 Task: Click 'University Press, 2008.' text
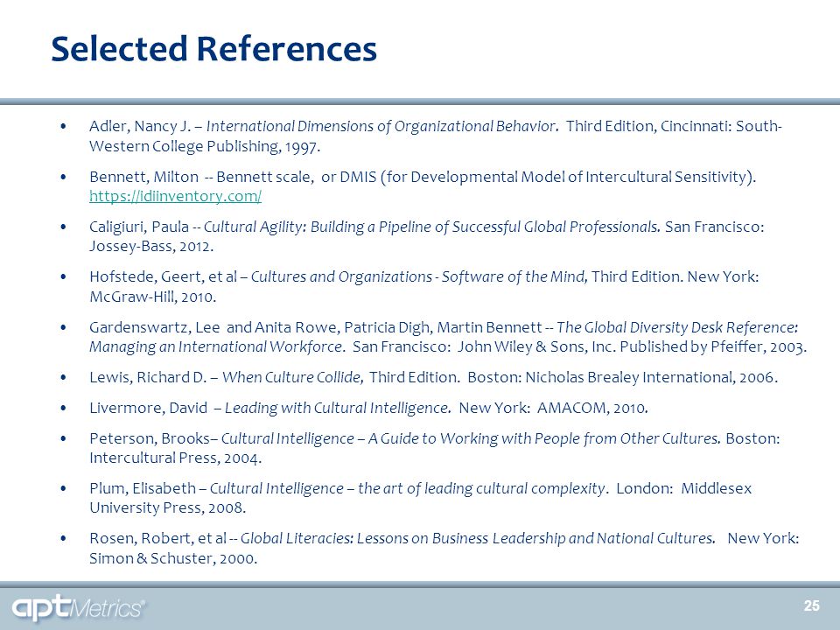[x=168, y=507]
